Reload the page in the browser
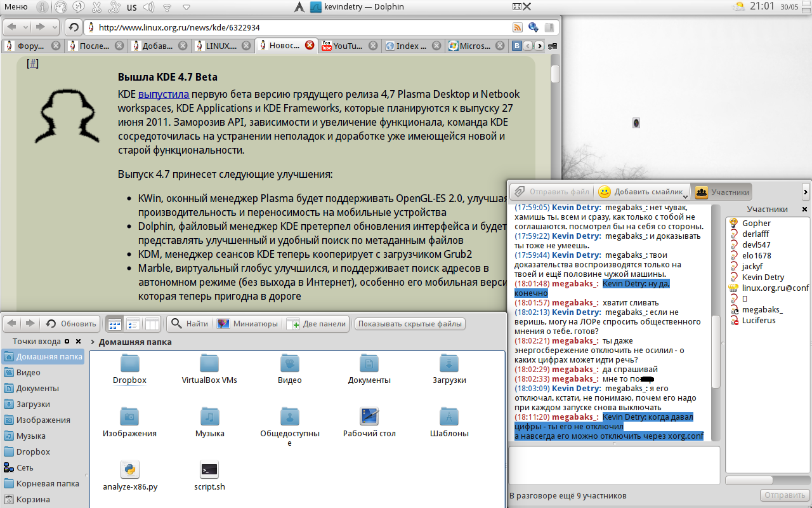Screen dimensions: 812x508 [x=73, y=27]
